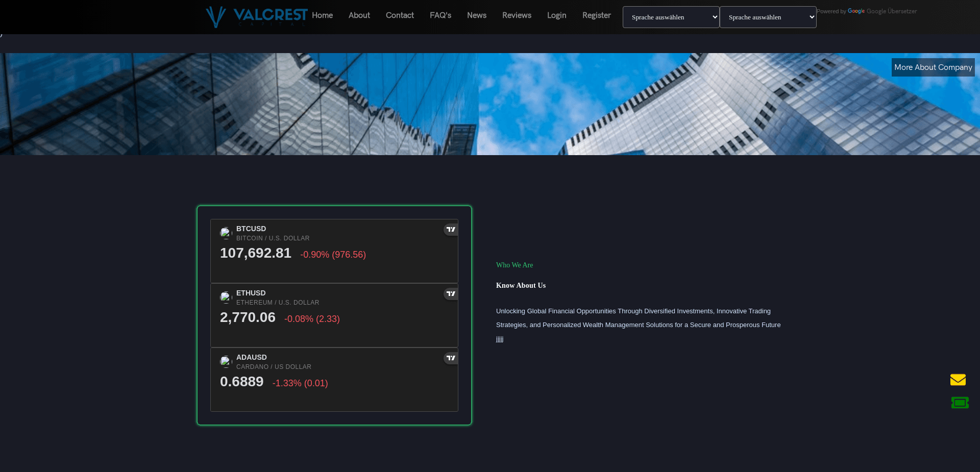This screenshot has width=980, height=472.
Task: Expand the BTCUSD price widget
Action: click(x=334, y=251)
